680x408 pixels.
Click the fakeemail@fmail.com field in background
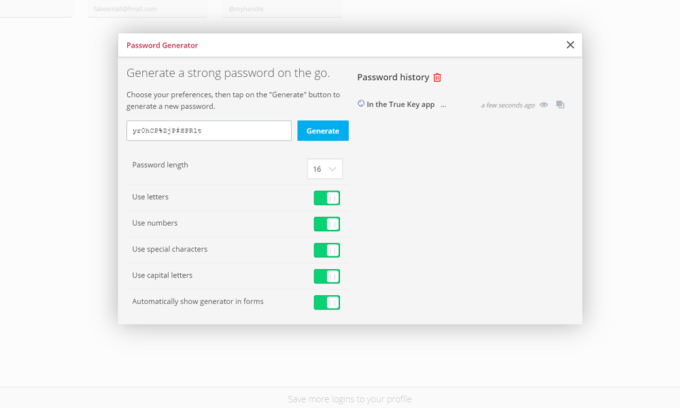tap(147, 9)
